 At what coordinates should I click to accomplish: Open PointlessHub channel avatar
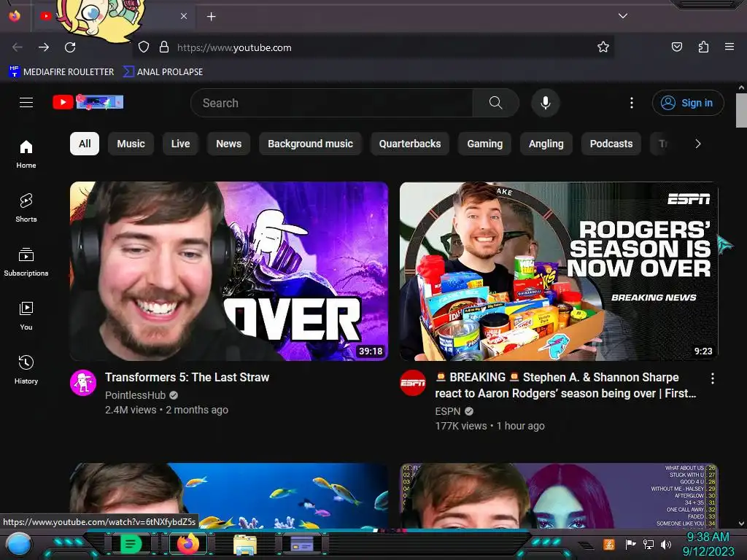click(x=83, y=383)
